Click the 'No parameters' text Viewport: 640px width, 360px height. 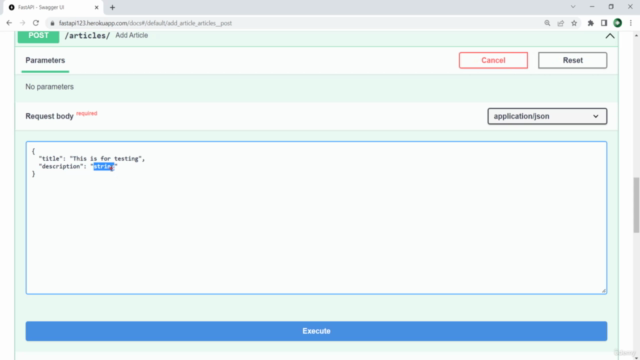pyautogui.click(x=49, y=87)
